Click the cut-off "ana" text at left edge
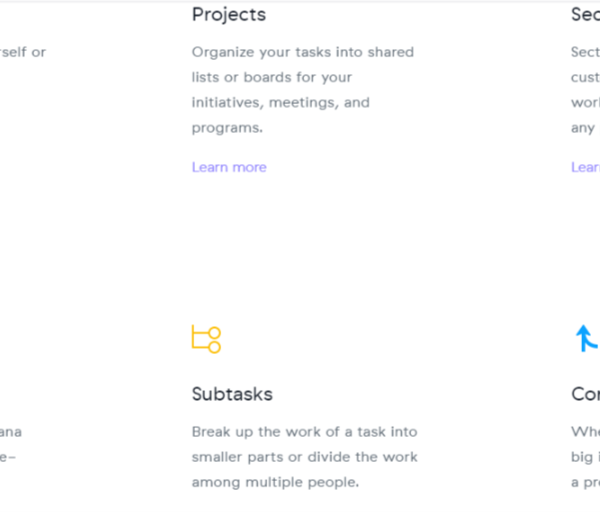Image resolution: width=600 pixels, height=512 pixels. tap(11, 432)
